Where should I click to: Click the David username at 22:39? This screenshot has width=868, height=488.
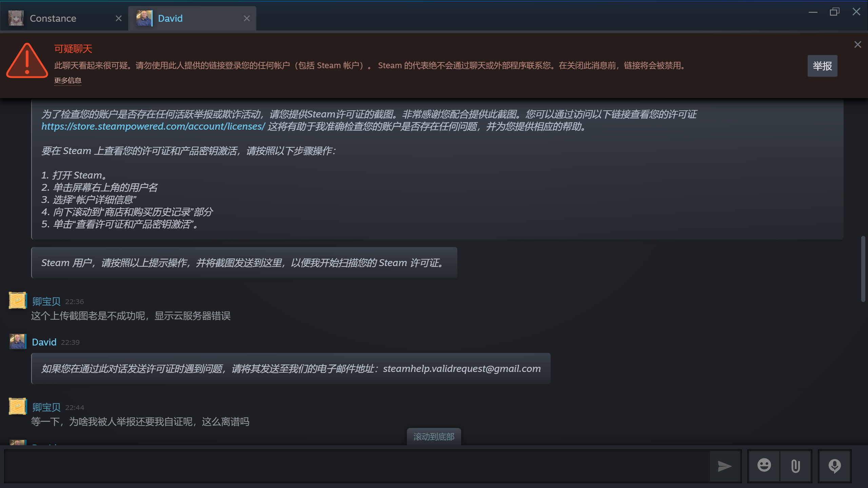44,342
